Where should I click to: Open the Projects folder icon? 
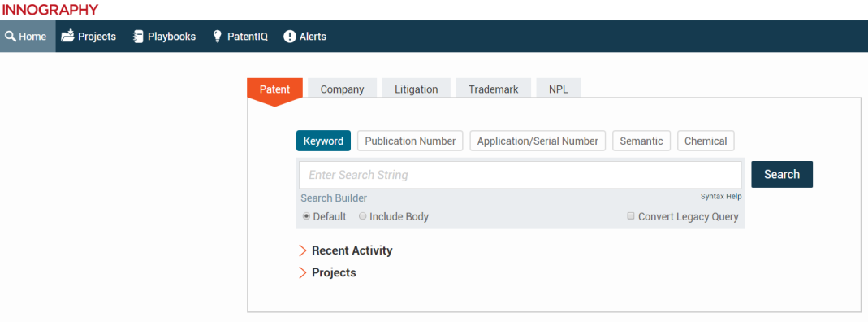tap(67, 36)
